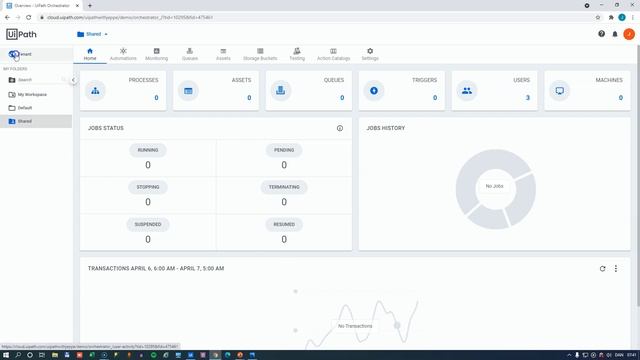Open the Windows Start menu

[6, 355]
